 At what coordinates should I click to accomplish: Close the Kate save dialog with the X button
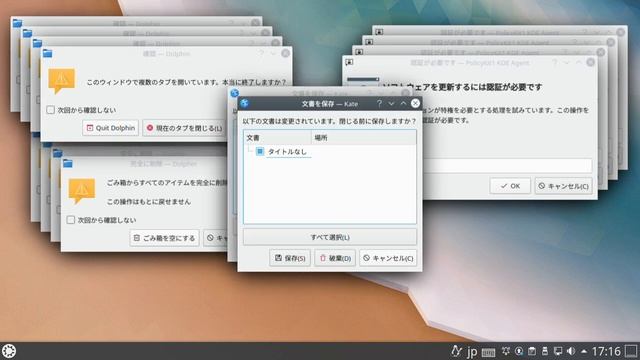click(x=415, y=103)
